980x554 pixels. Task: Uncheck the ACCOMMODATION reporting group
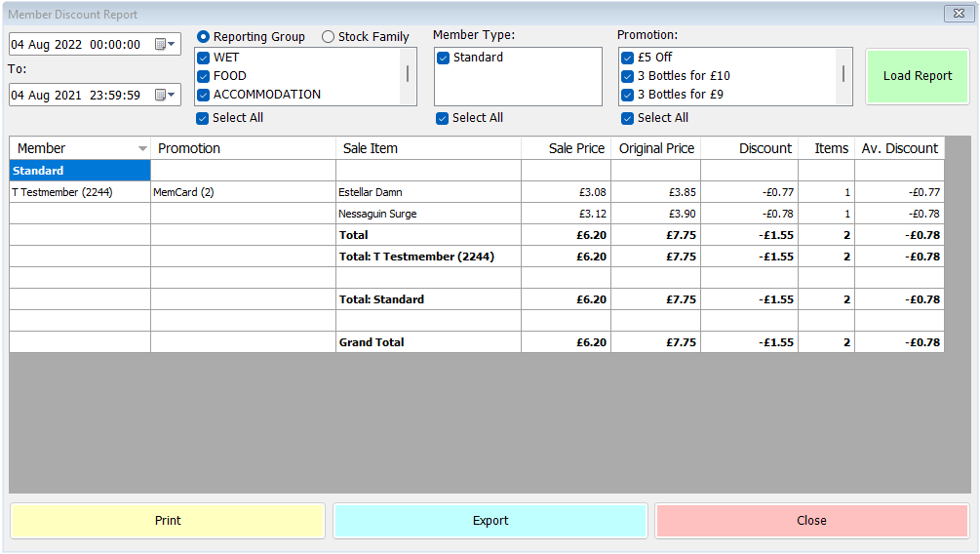(x=203, y=95)
